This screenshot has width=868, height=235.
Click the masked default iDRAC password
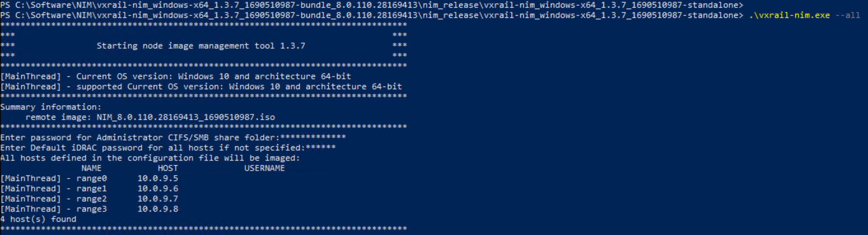point(321,148)
